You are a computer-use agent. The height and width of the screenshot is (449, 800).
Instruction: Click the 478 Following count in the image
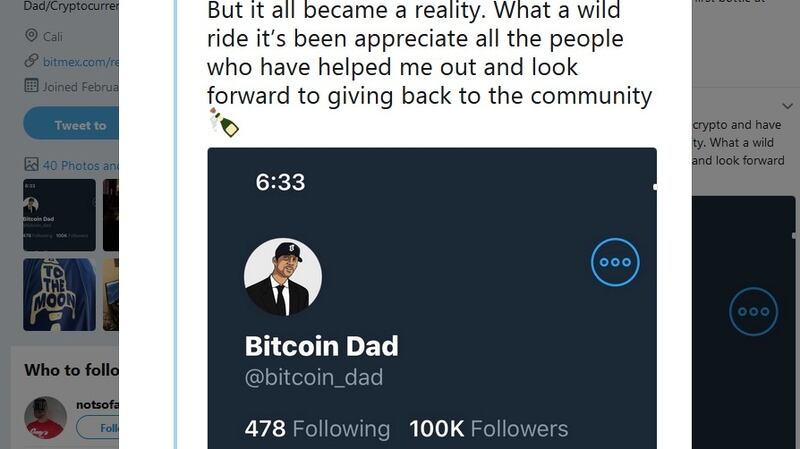[x=317, y=429]
